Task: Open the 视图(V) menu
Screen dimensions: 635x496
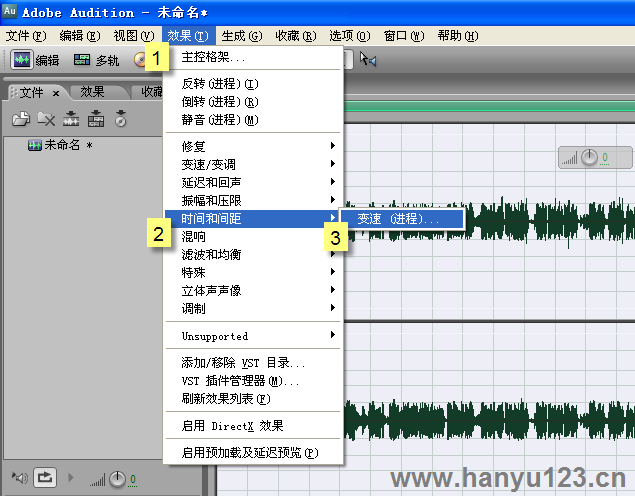Action: point(134,36)
